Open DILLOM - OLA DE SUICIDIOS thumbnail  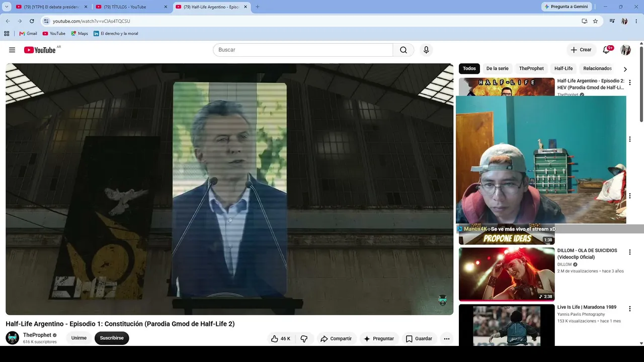(x=507, y=274)
